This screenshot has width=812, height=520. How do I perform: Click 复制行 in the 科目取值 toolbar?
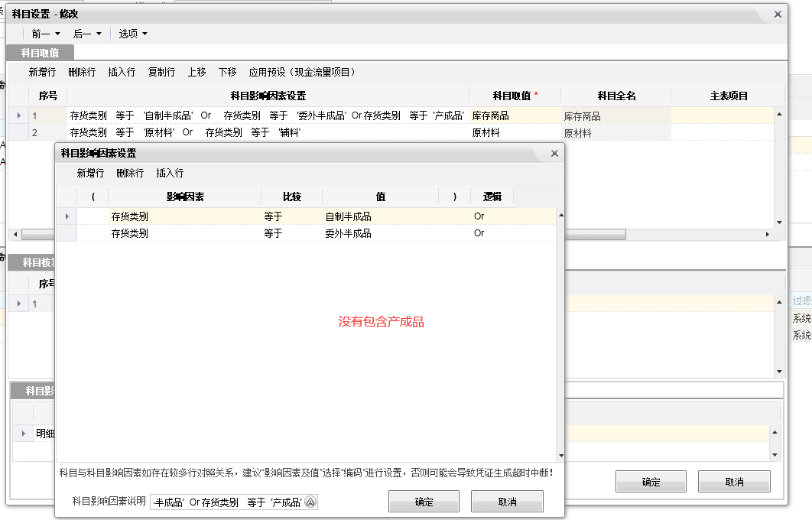161,72
